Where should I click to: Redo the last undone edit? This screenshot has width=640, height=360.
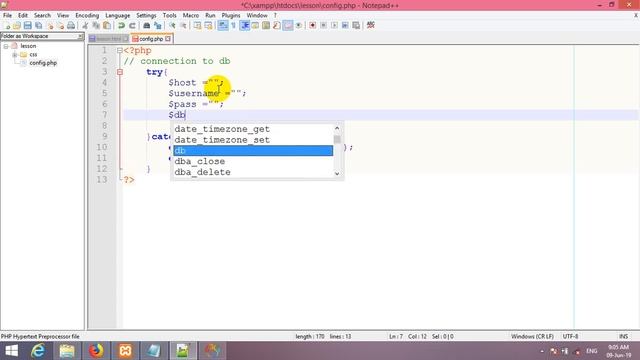coord(132,25)
